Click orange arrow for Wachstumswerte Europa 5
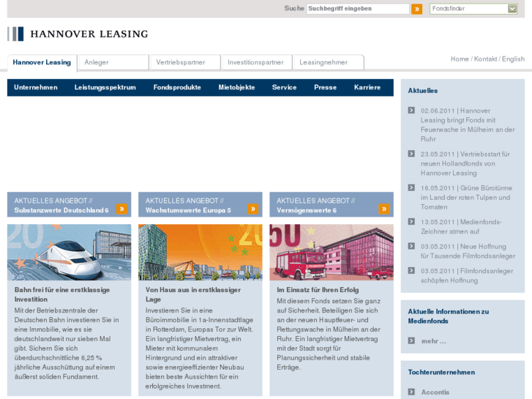The height and width of the screenshot is (399, 532). point(252,209)
